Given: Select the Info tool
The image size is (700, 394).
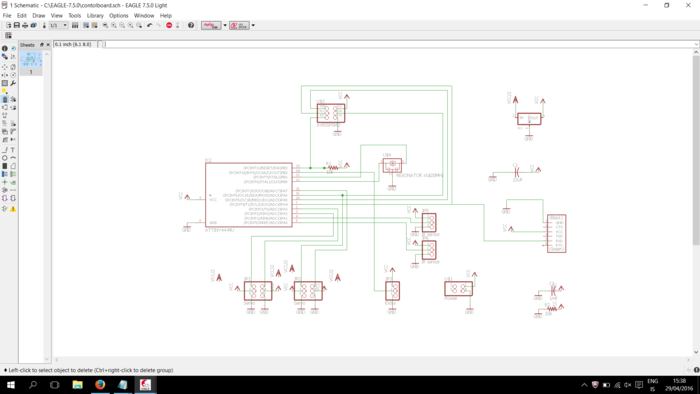Looking at the screenshot, I should pos(4,48).
